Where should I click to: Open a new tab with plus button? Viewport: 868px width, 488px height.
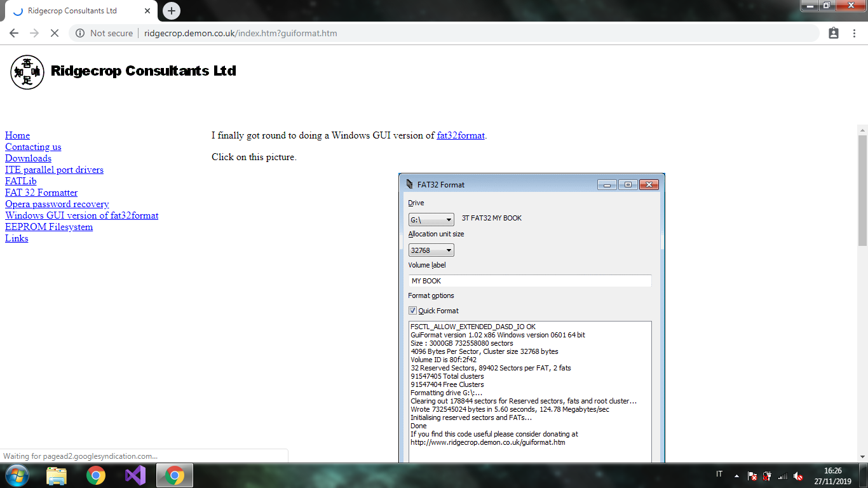click(172, 11)
